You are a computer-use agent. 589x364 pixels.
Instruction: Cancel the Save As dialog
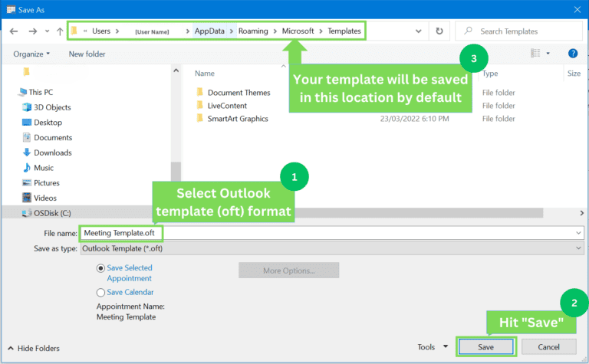[x=548, y=347]
